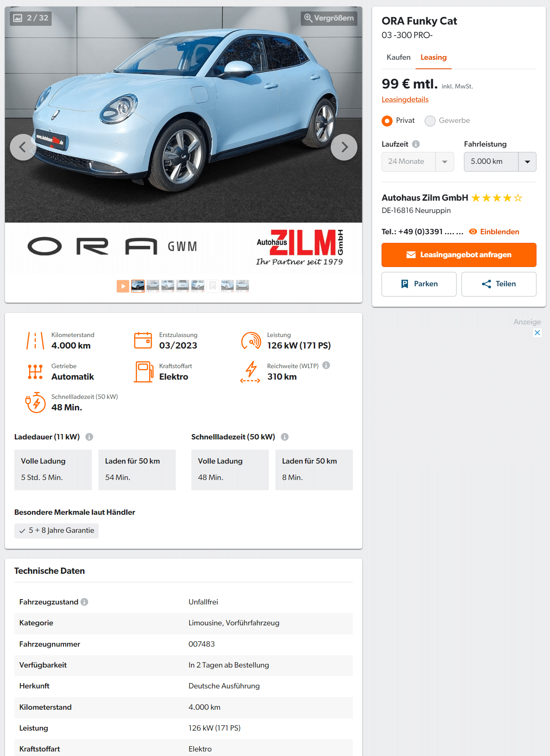Click the Autohaus Zilm star rating
550x756 pixels.
497,198
